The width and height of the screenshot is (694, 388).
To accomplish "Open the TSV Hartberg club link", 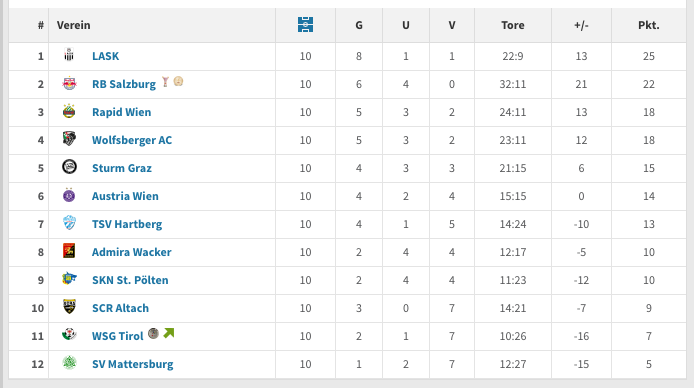I will pos(127,224).
